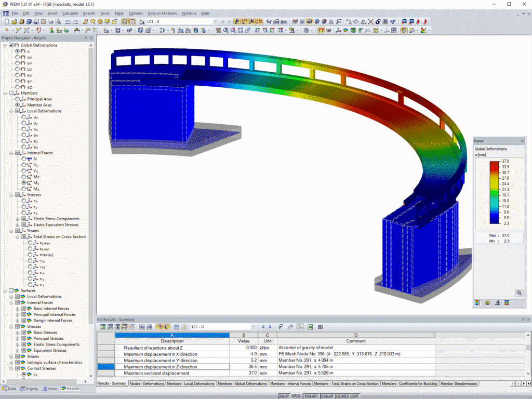Open color scale tab icon in Panel
This screenshot has height=399, width=532.
click(478, 303)
